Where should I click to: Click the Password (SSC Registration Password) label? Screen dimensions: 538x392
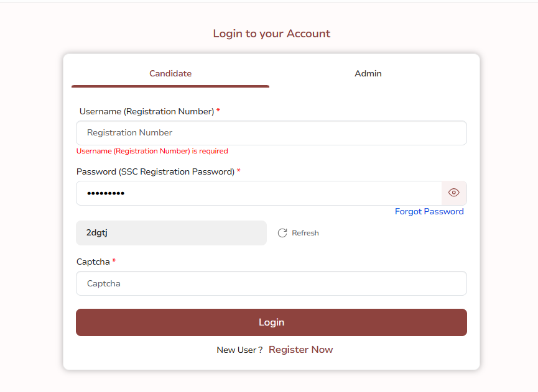click(155, 171)
